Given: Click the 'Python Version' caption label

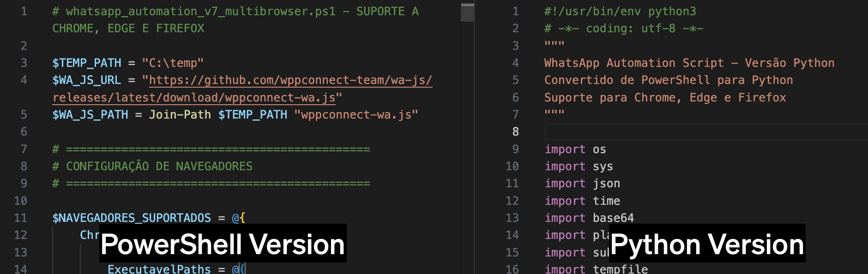Looking at the screenshot, I should point(707,244).
